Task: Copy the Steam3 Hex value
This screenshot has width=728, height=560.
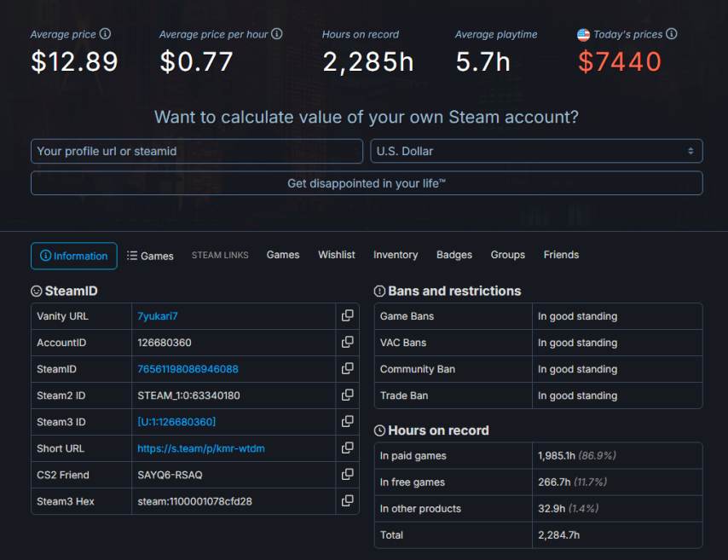Action: tap(347, 501)
